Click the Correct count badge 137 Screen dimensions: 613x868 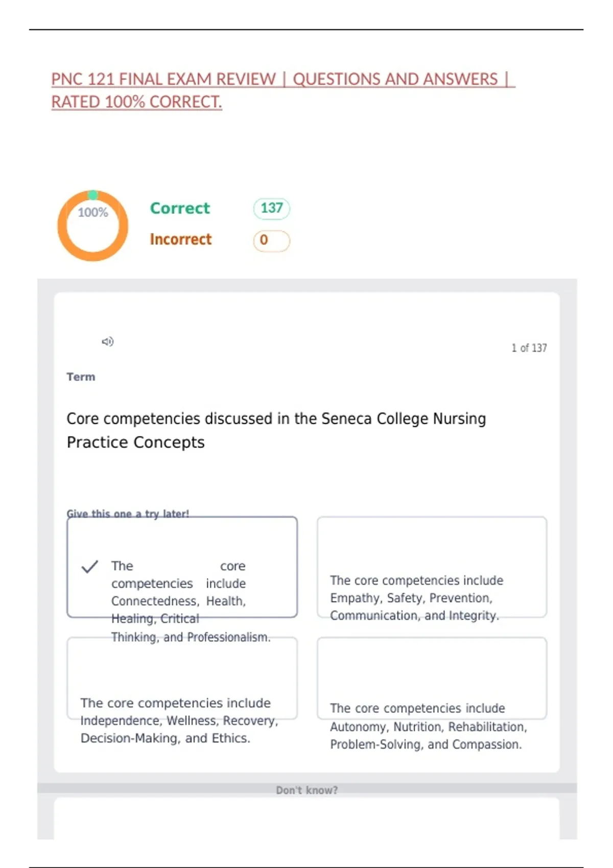(x=272, y=208)
